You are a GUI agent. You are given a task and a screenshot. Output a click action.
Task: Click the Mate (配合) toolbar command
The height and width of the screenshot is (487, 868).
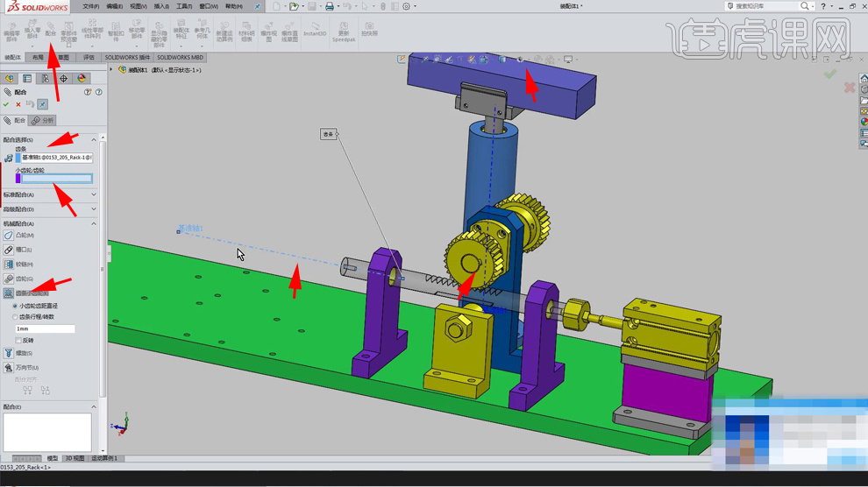50,30
